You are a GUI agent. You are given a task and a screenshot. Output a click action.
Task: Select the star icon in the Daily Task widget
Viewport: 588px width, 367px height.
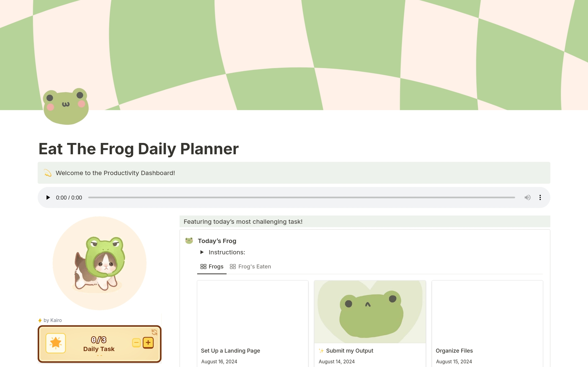pos(55,343)
